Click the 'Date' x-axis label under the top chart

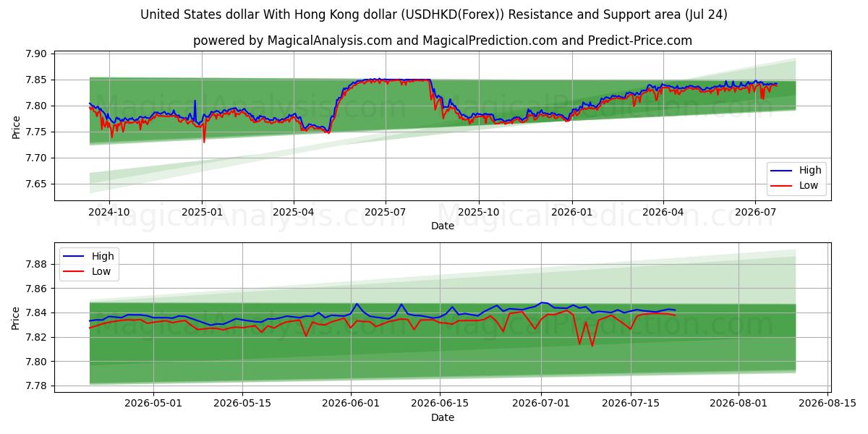click(443, 226)
